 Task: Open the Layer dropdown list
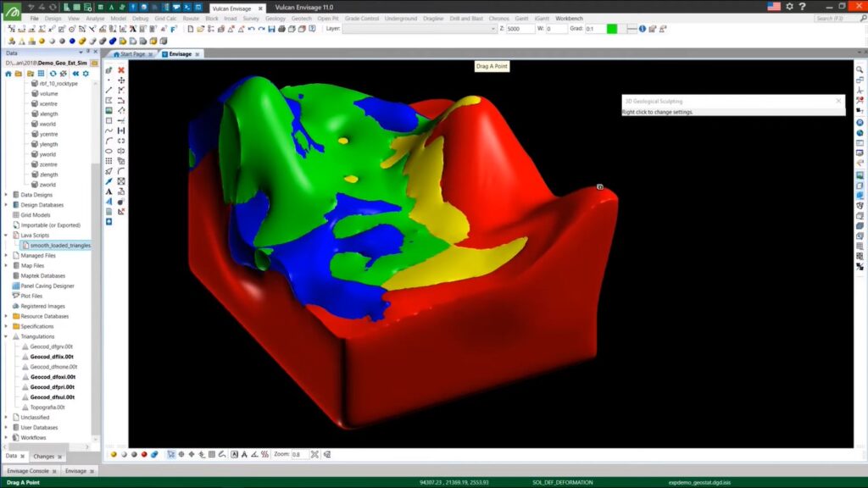point(492,29)
